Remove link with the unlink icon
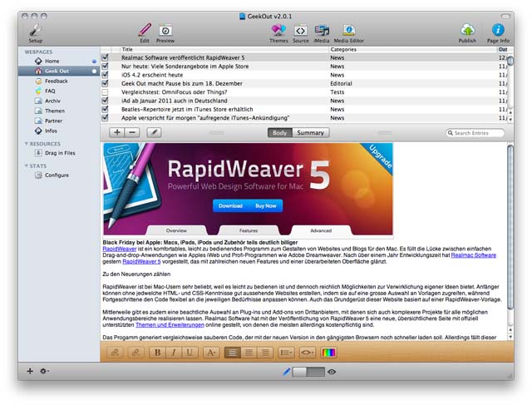 tap(135, 353)
